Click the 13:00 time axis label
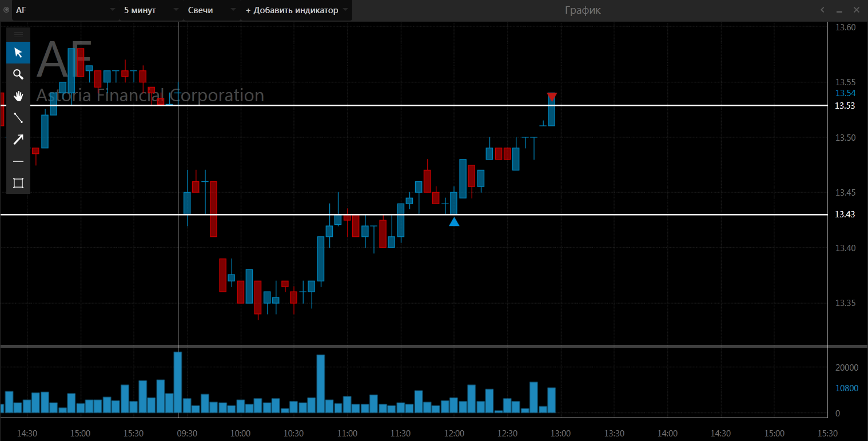This screenshot has height=441, width=868. point(560,434)
